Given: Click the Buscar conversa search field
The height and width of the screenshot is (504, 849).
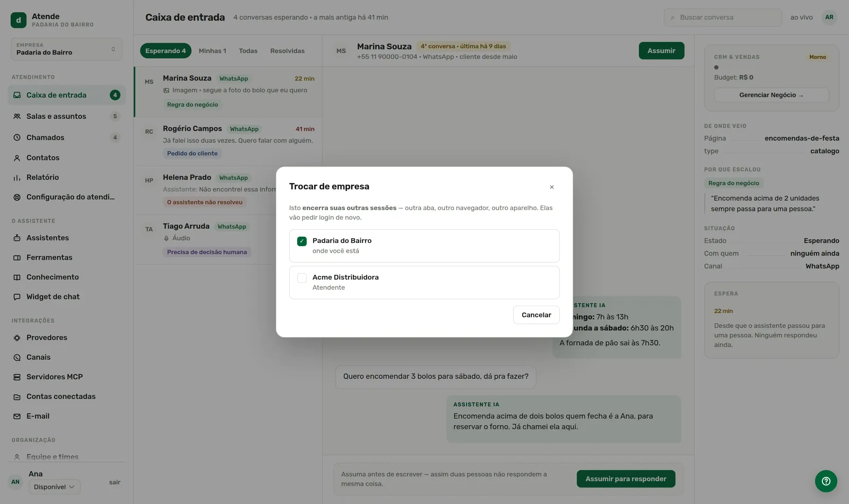Looking at the screenshot, I should coord(723,18).
